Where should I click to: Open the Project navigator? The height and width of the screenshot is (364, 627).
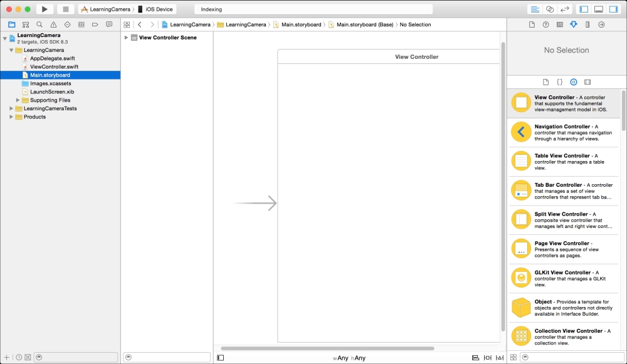(11, 24)
